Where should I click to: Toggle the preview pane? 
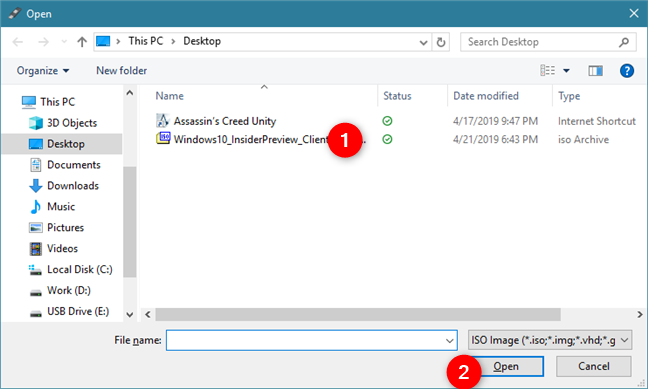coord(596,71)
